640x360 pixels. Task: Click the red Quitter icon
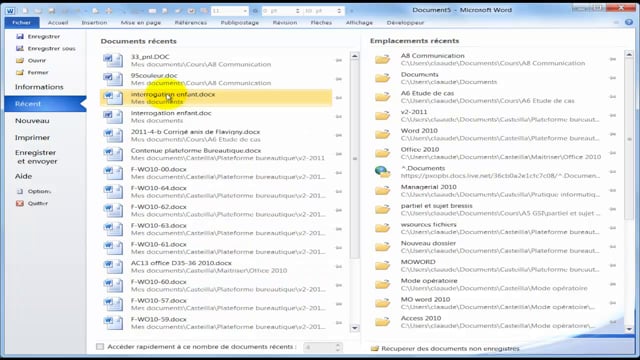pyautogui.click(x=20, y=203)
